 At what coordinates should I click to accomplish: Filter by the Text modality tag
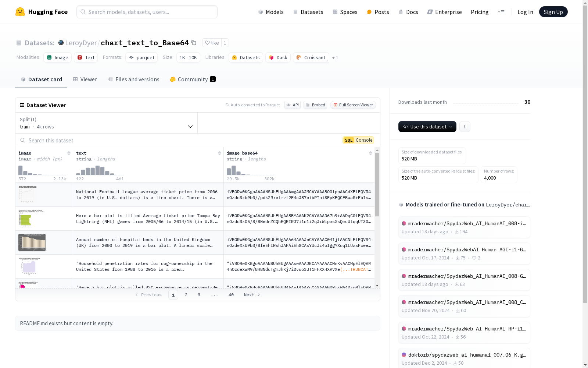point(86,57)
